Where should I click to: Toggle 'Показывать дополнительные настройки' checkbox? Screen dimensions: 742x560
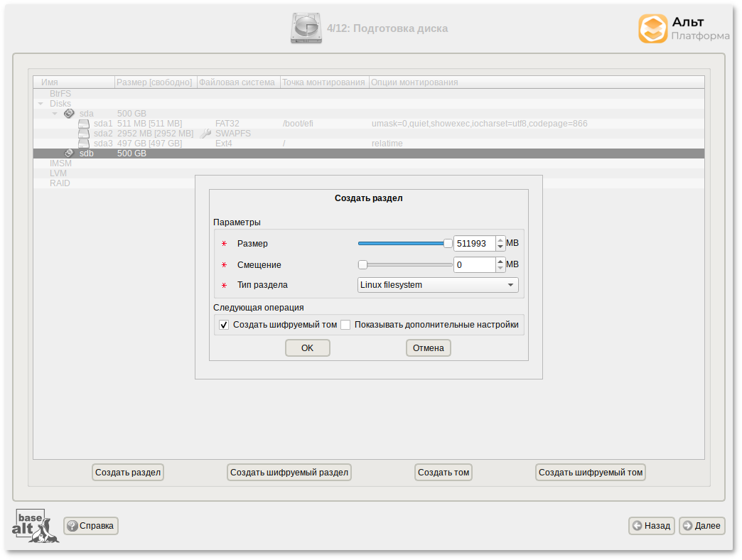click(x=345, y=325)
